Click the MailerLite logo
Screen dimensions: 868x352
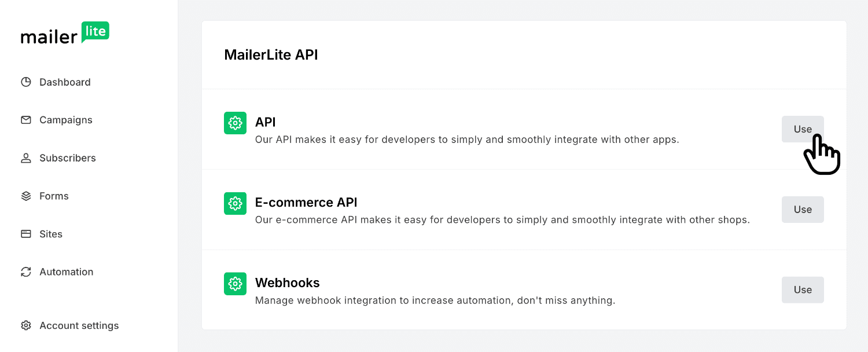pos(65,34)
